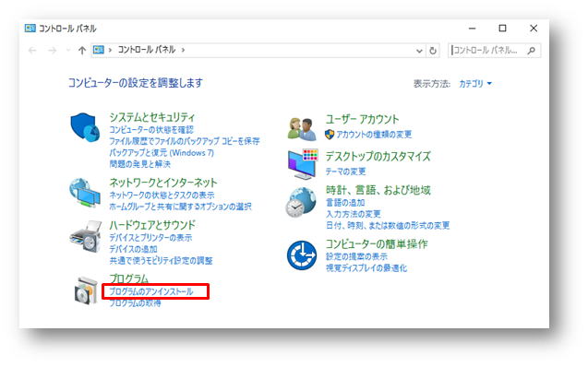
Task: Open the Ease of Access blue clock icon
Action: (x=302, y=255)
